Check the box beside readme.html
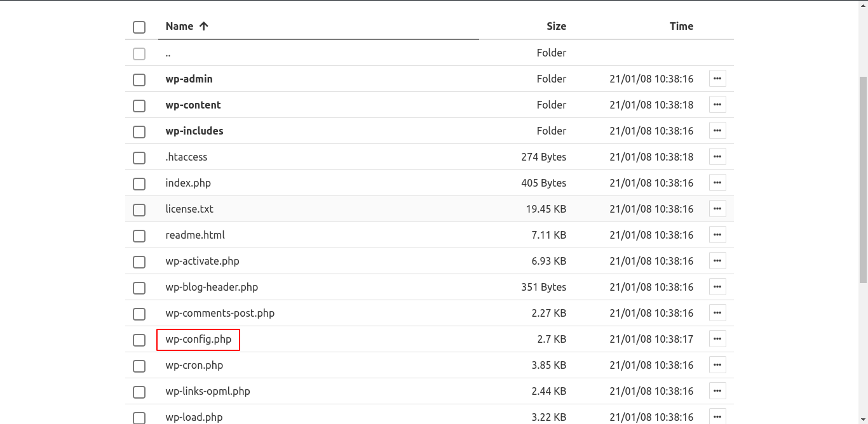This screenshot has width=868, height=424. point(139,236)
